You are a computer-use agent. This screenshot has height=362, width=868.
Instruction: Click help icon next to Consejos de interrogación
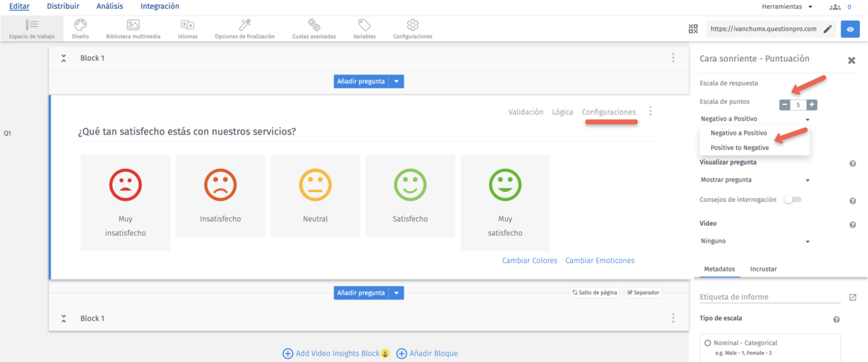pos(853,201)
